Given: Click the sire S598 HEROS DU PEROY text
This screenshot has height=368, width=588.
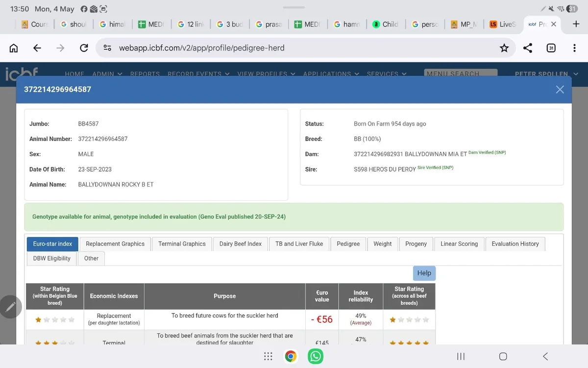Looking at the screenshot, I should pos(385,169).
